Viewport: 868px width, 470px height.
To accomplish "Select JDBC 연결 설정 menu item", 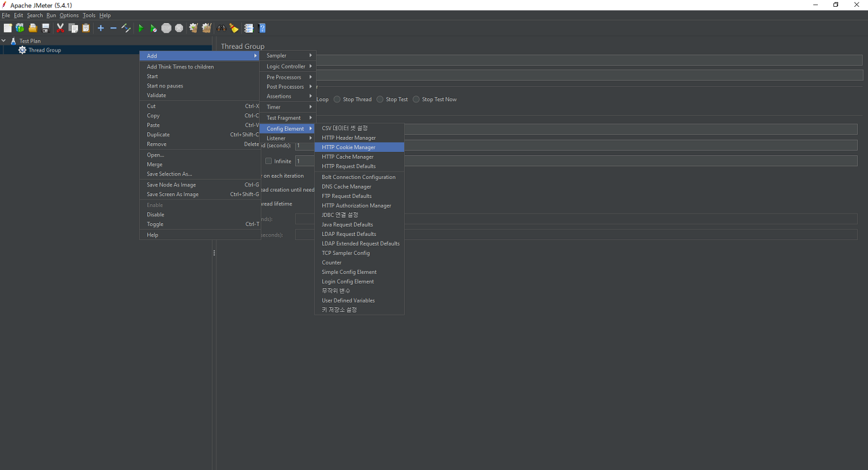I will (359, 215).
